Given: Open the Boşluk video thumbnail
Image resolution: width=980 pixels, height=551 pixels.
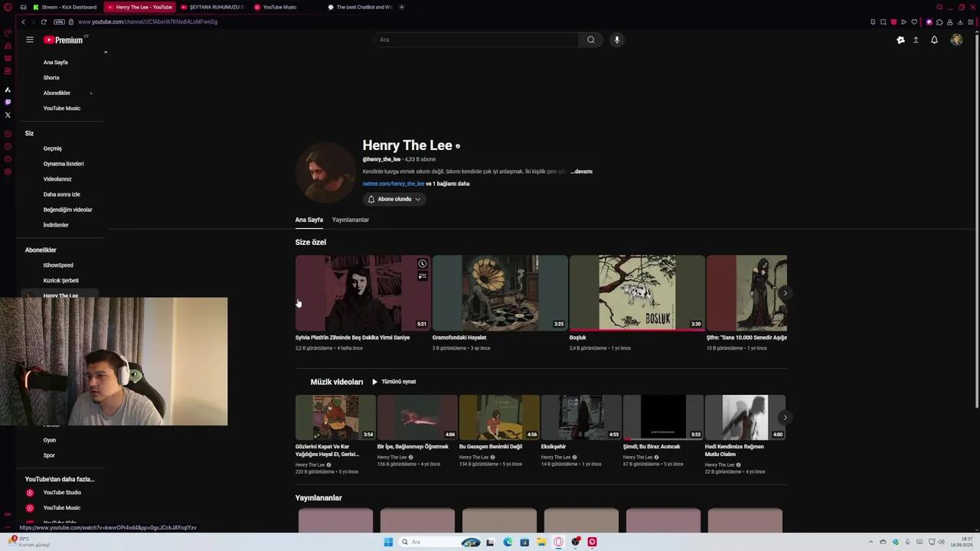Looking at the screenshot, I should pos(637,293).
